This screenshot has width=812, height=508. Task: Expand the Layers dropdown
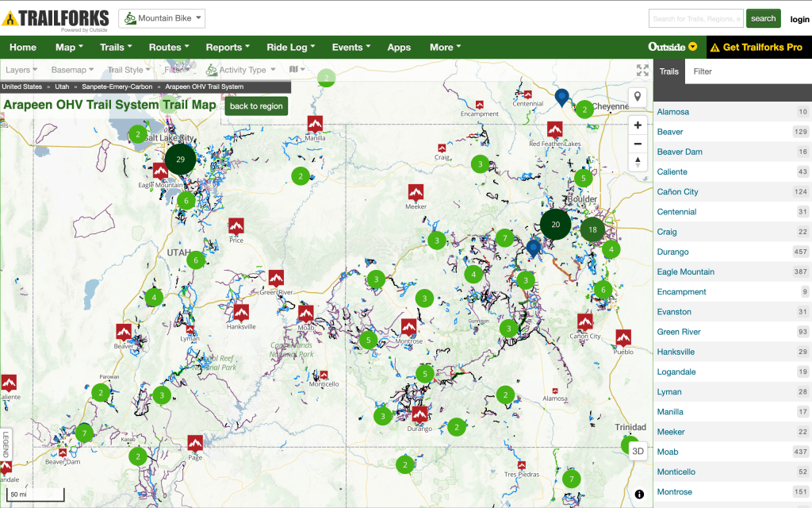click(x=21, y=70)
